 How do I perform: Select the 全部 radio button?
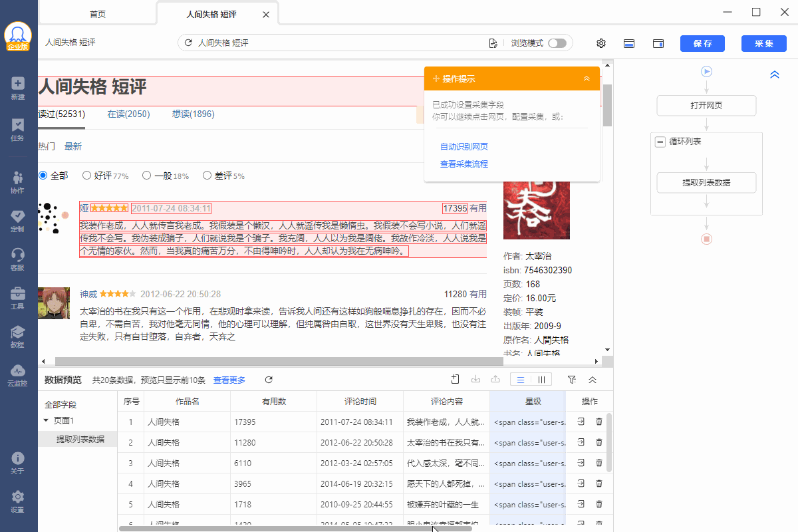click(43, 176)
